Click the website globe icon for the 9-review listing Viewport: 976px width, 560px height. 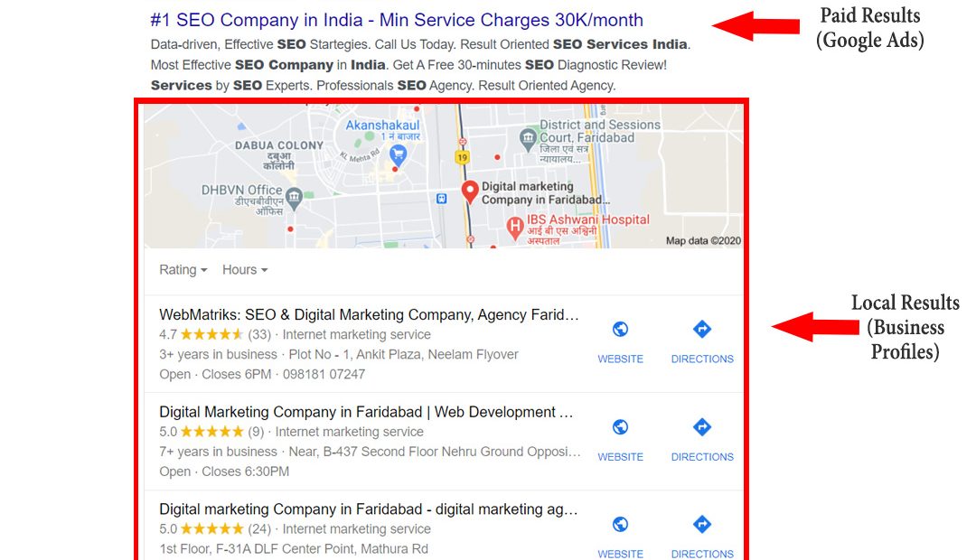coord(620,427)
